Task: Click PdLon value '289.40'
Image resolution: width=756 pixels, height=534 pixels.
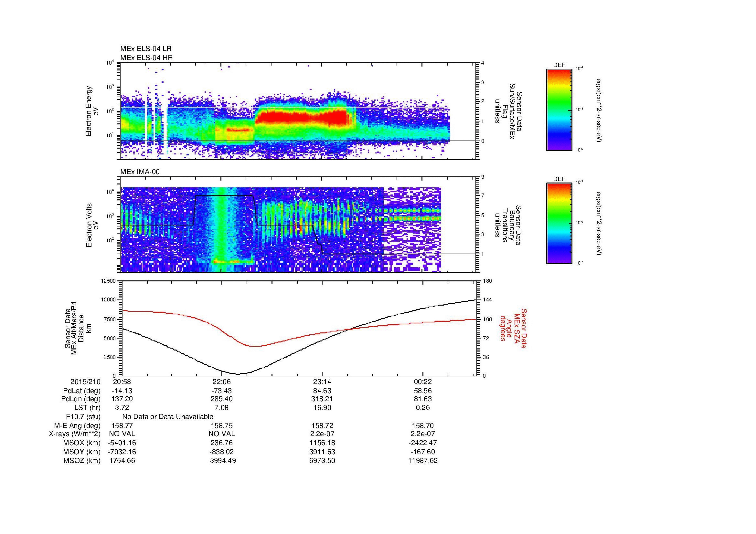Action: [x=222, y=399]
